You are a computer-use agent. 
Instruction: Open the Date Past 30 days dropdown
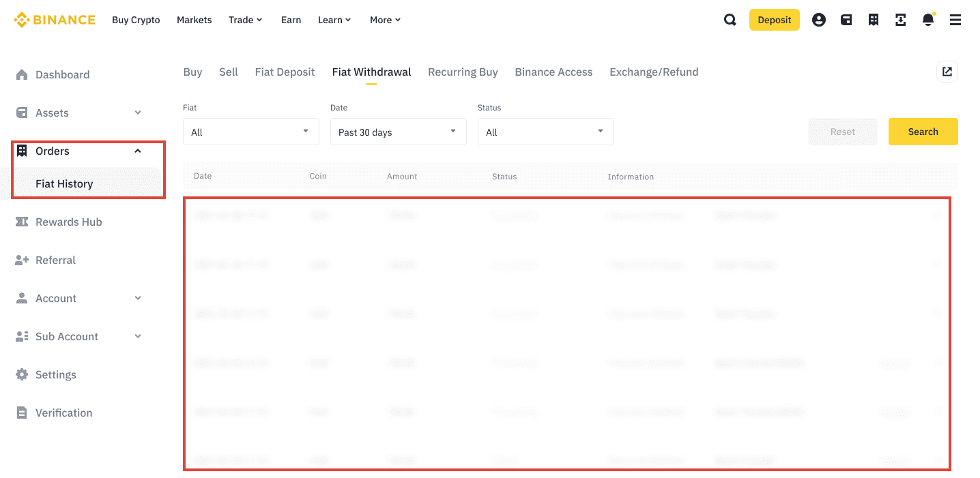pyautogui.click(x=399, y=132)
